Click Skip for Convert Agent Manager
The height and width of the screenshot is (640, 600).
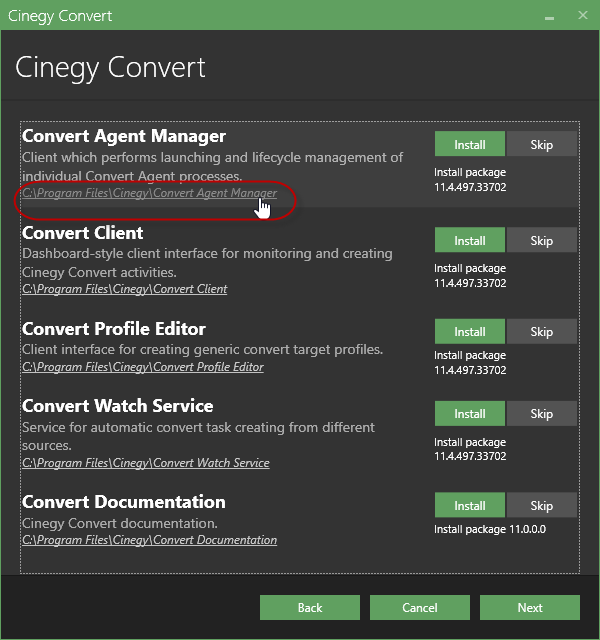click(x=542, y=144)
